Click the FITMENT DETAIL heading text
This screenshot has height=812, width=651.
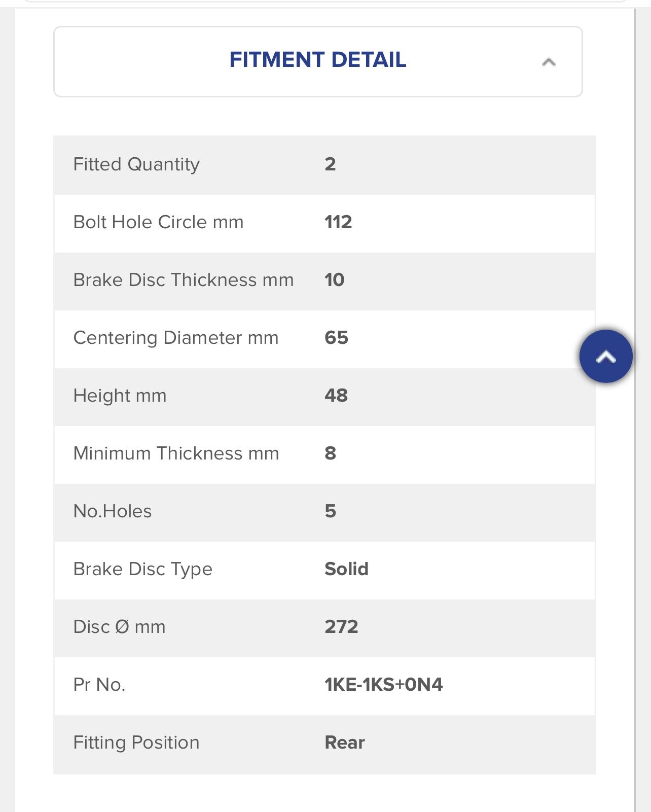pyautogui.click(x=318, y=60)
